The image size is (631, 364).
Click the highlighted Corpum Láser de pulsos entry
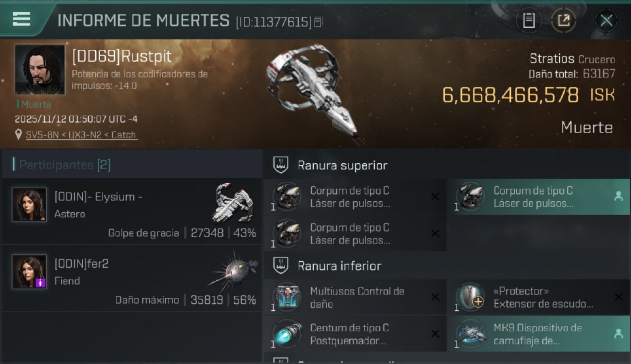coord(538,197)
